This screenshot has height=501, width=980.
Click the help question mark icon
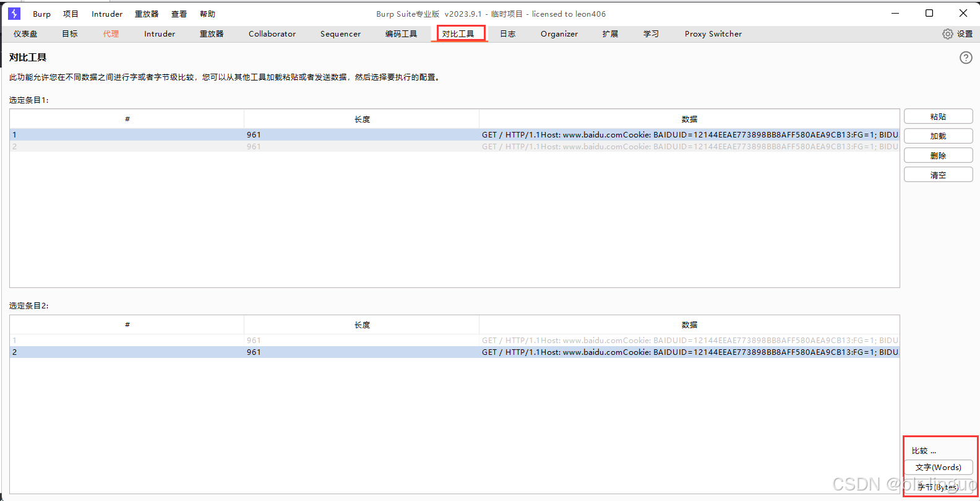point(966,58)
